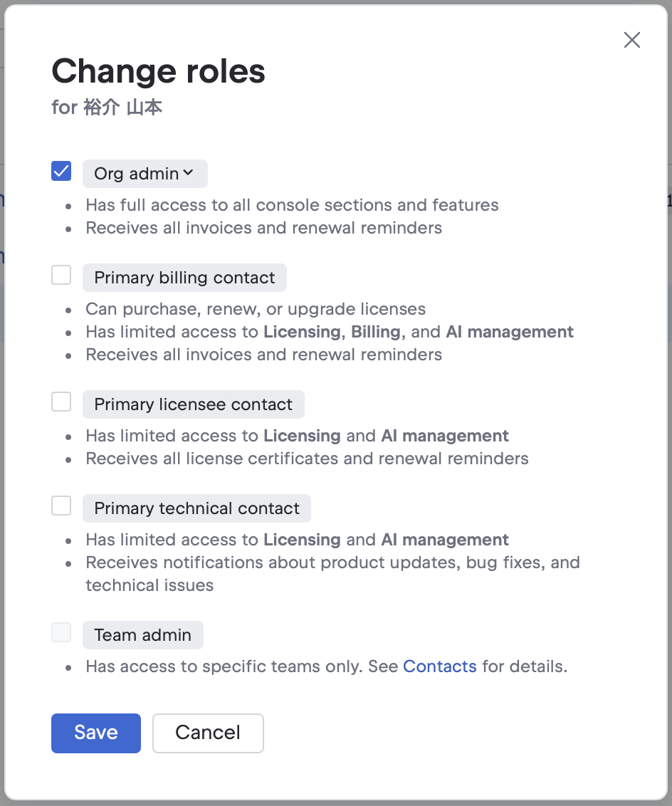Tick the Primary licensee contact checkbox

pos(61,402)
